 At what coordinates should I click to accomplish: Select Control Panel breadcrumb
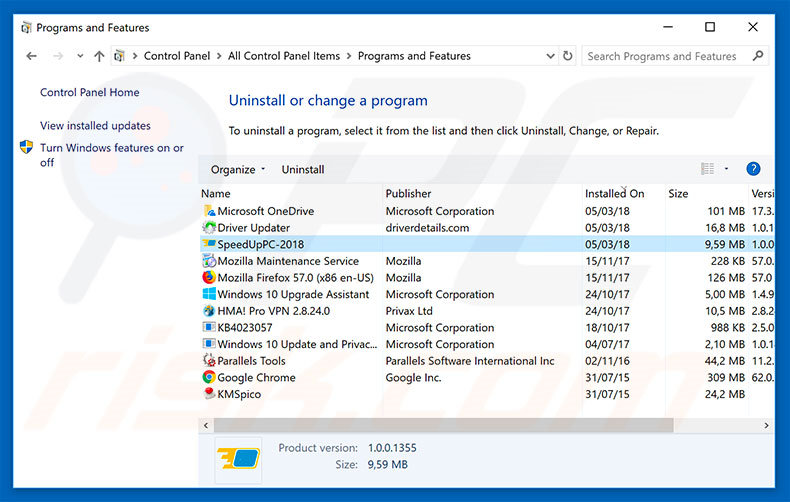(x=177, y=56)
